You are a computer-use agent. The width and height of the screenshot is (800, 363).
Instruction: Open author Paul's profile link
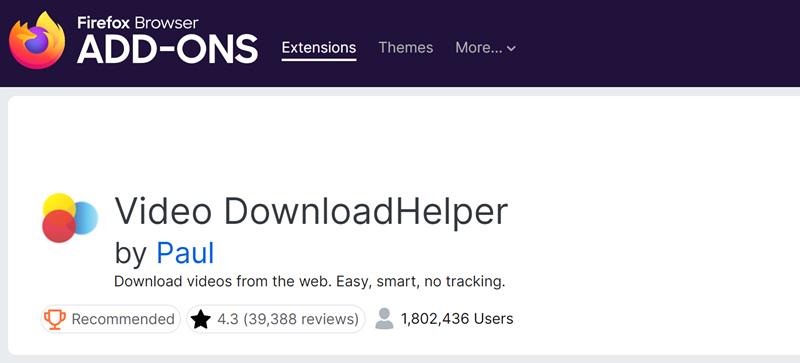tap(185, 253)
